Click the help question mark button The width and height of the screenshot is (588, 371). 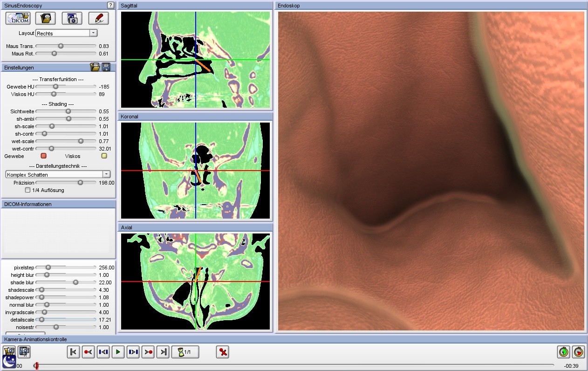coord(110,5)
